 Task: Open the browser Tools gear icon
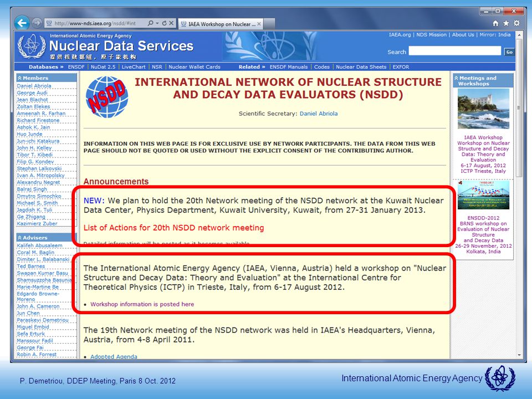[x=516, y=23]
